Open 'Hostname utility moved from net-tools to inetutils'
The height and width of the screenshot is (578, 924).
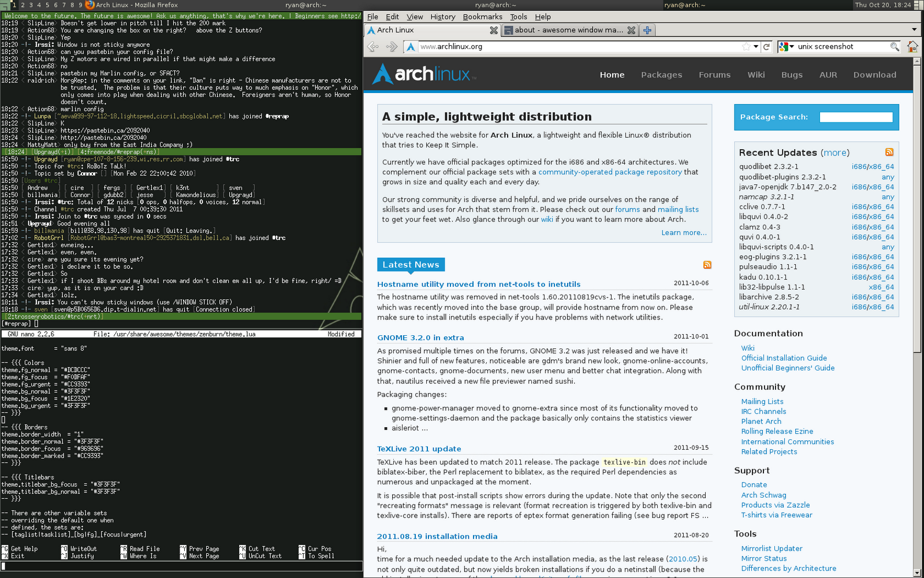[x=479, y=284]
